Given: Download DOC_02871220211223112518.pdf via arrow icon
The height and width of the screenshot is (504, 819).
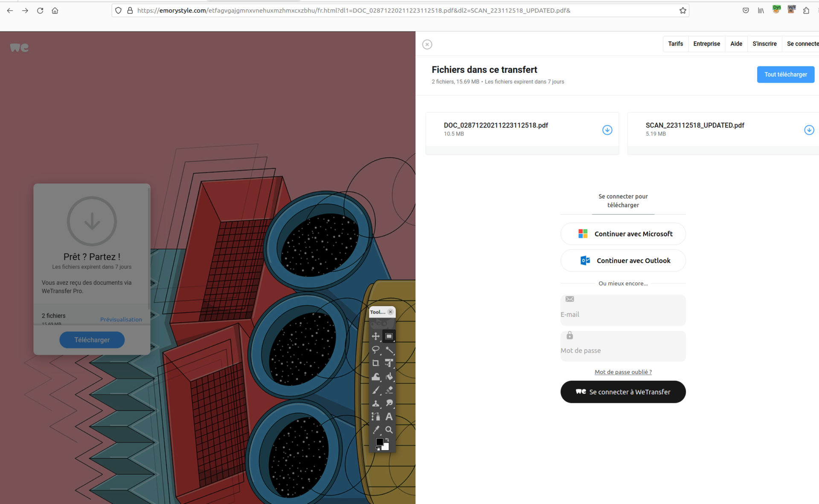Looking at the screenshot, I should click(607, 130).
